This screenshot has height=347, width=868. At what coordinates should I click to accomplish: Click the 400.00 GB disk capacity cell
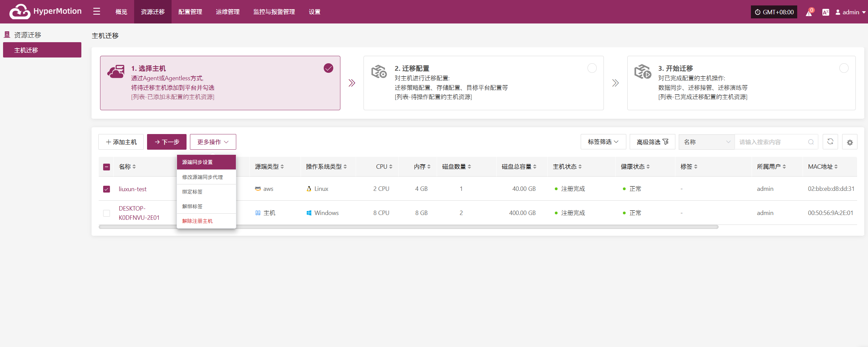point(522,213)
